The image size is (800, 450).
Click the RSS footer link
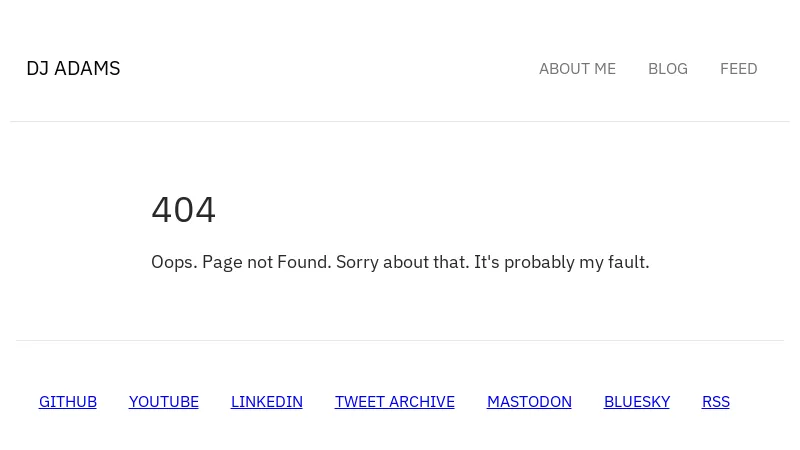pyautogui.click(x=715, y=401)
